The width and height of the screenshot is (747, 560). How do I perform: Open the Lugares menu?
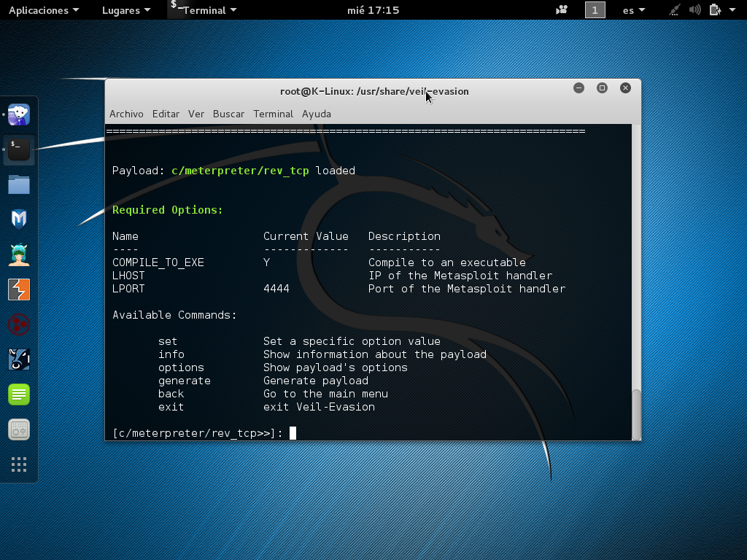(x=126, y=10)
